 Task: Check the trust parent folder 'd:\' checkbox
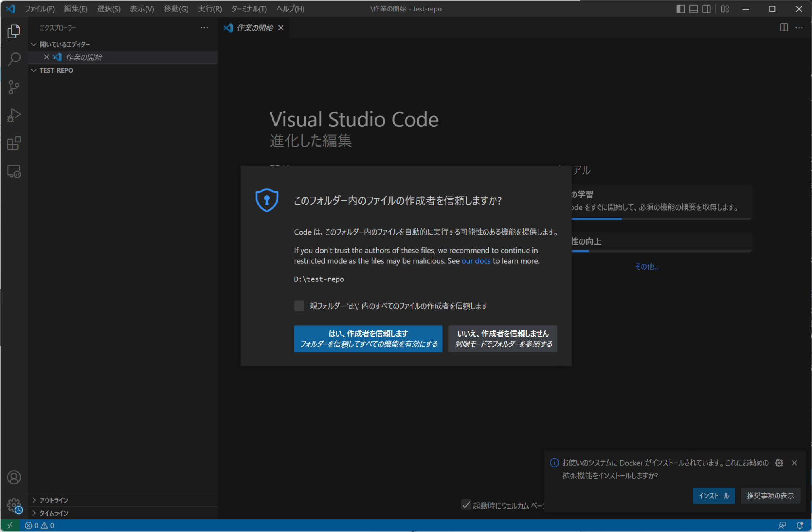click(299, 306)
